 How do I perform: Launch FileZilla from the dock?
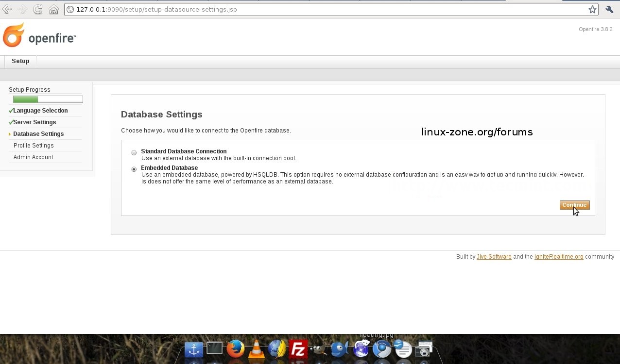[298, 349]
